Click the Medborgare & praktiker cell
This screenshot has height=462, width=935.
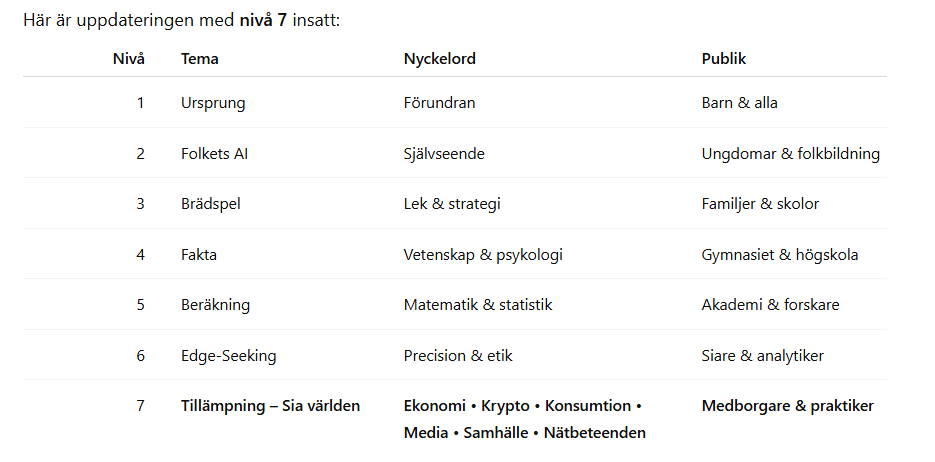click(787, 406)
